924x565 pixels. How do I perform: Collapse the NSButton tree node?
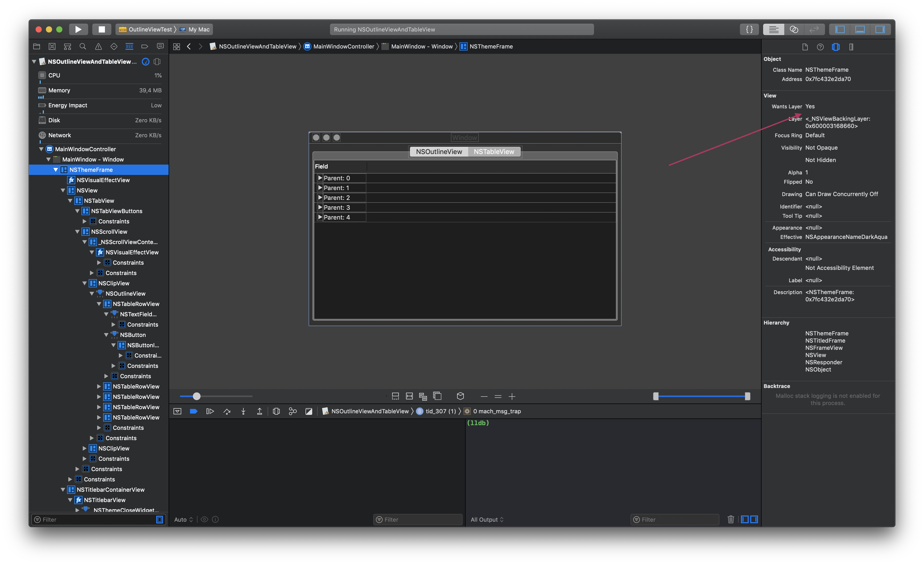[106, 335]
